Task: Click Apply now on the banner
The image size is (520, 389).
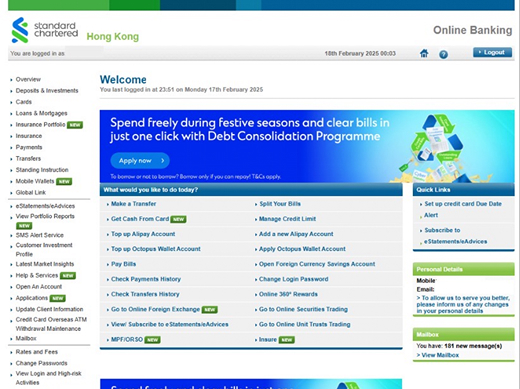Action: pyautogui.click(x=140, y=161)
